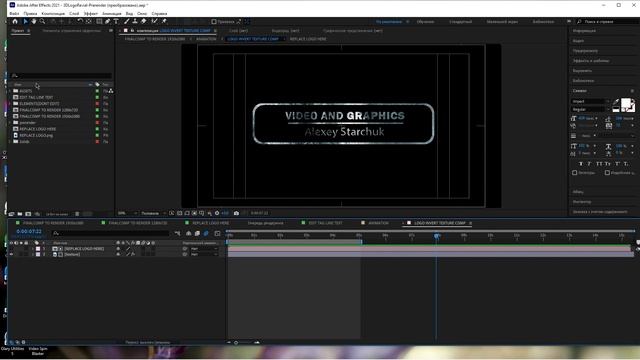This screenshot has width=640, height=360.
Task: Click Faux Bold button in Character panel
Action: click(581, 164)
